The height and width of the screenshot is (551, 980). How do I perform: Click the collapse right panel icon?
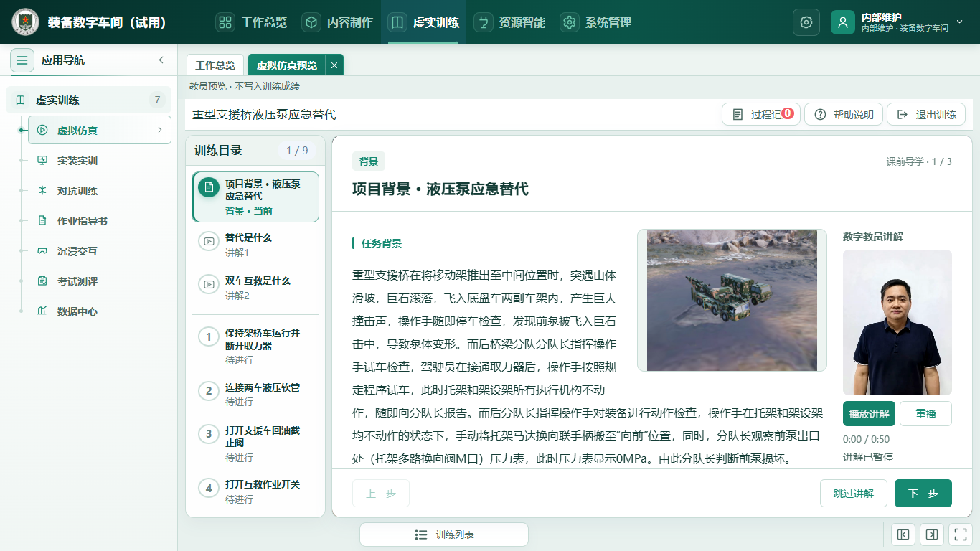(931, 534)
